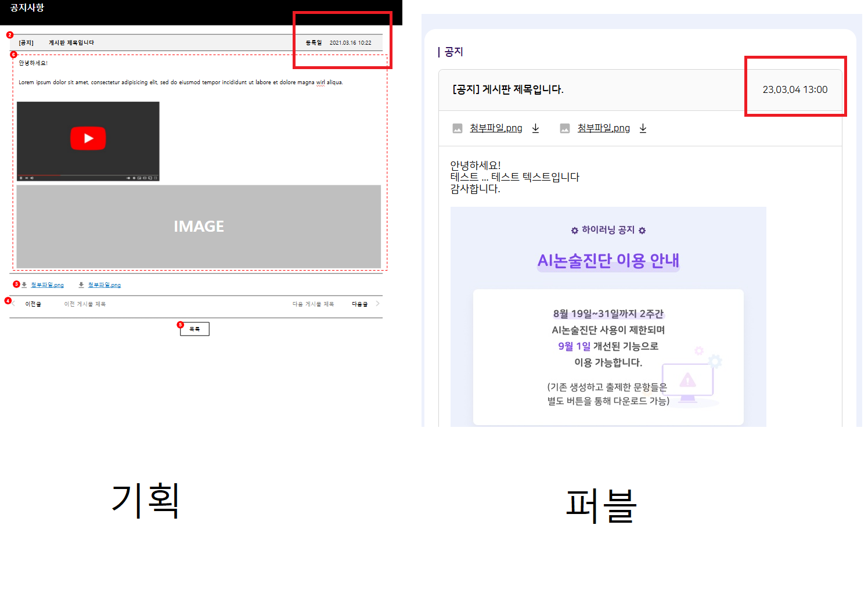Open first 첨부파일.png link in 기획 mockup
The height and width of the screenshot is (604, 868).
(x=47, y=285)
